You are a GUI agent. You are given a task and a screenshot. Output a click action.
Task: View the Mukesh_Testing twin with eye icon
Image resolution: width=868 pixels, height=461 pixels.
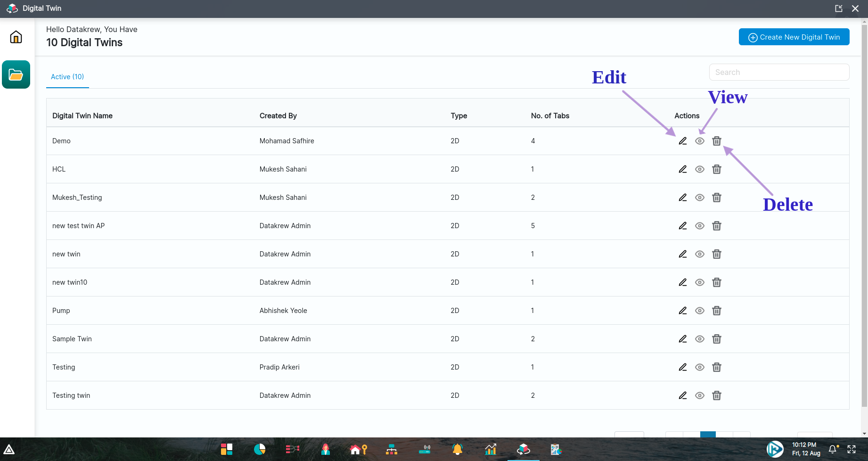(x=699, y=198)
